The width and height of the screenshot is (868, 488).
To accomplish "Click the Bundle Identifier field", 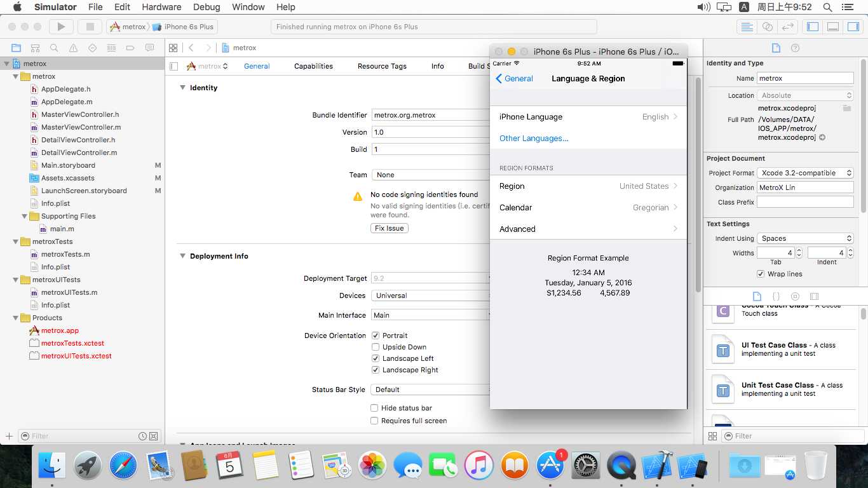I will pyautogui.click(x=431, y=115).
